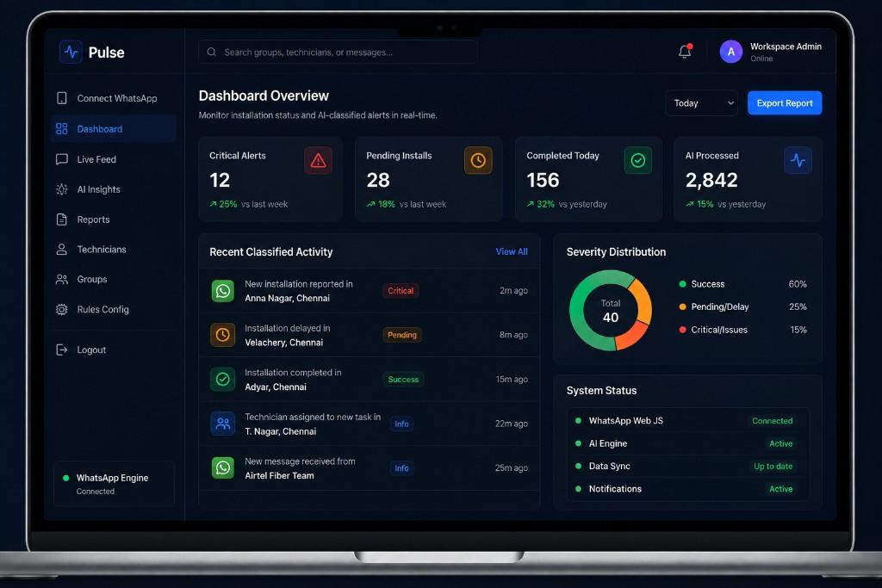Navigate to Reports
Screen dimensions: 882x588
(x=113, y=220)
